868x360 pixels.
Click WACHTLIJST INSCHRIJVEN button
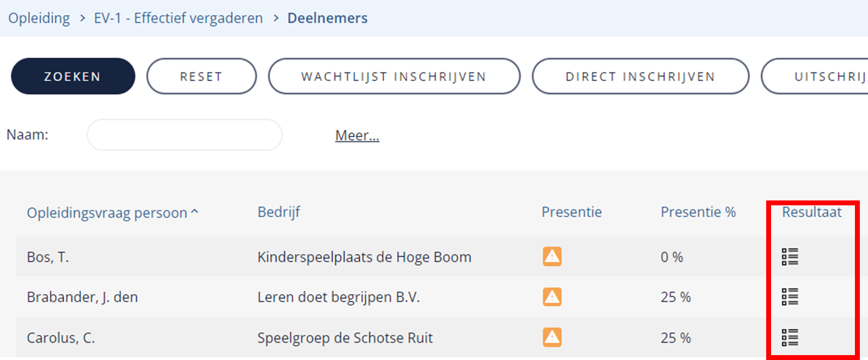click(394, 76)
